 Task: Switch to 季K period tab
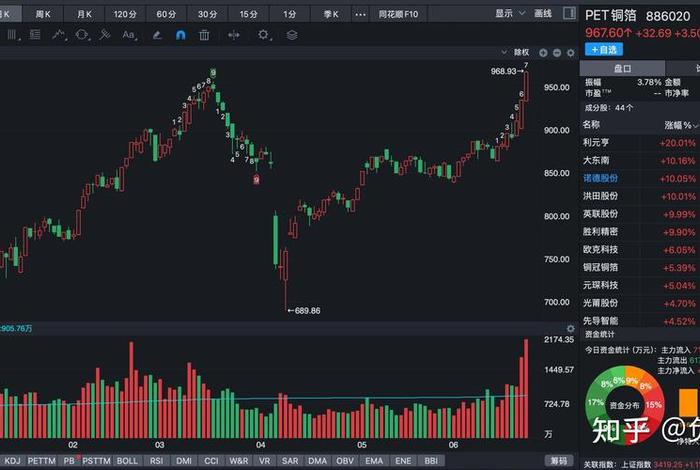[x=331, y=14]
